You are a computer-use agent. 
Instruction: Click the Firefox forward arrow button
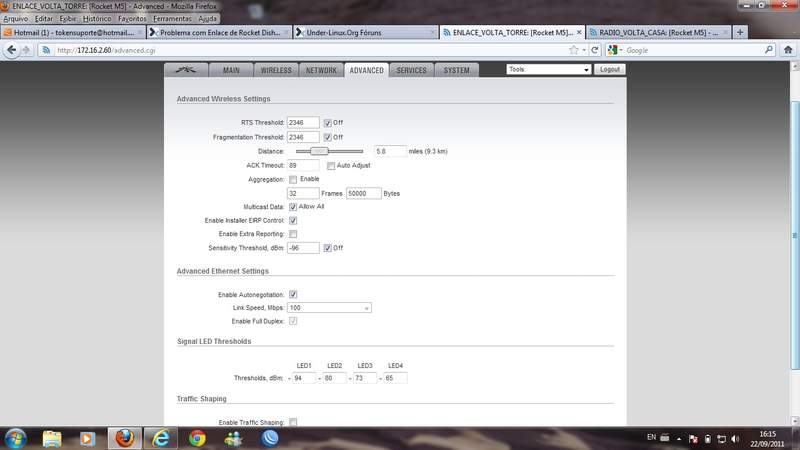point(26,50)
